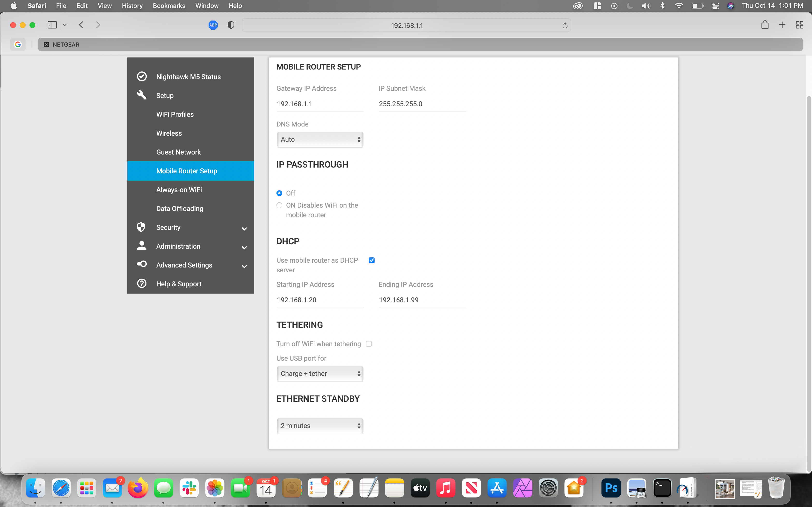This screenshot has width=812, height=507.
Task: Open the privacy report shield icon
Action: click(x=231, y=25)
